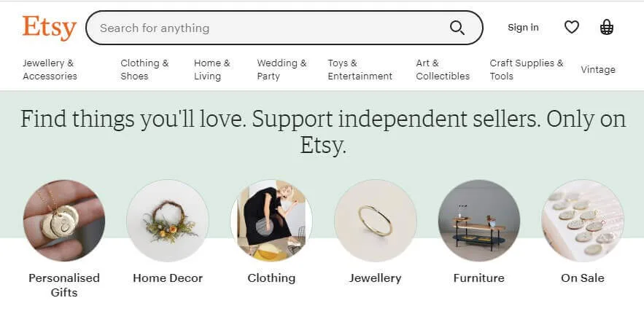Open Jewellery & Accessories menu

50,70
